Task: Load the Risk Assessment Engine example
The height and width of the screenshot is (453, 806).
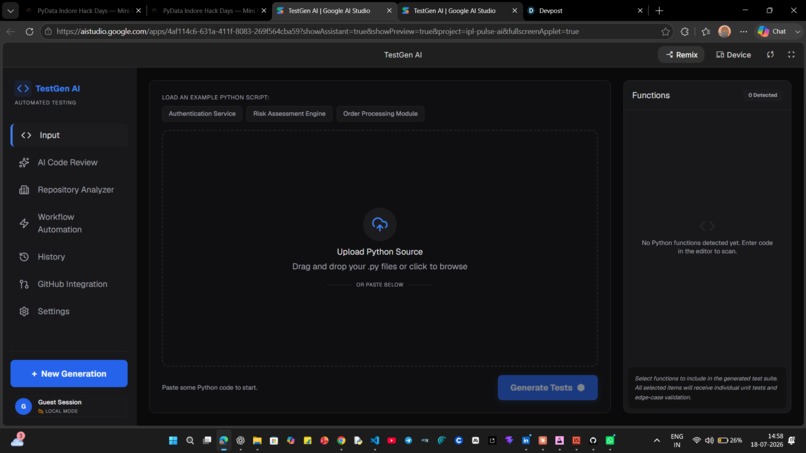Action: 289,114
